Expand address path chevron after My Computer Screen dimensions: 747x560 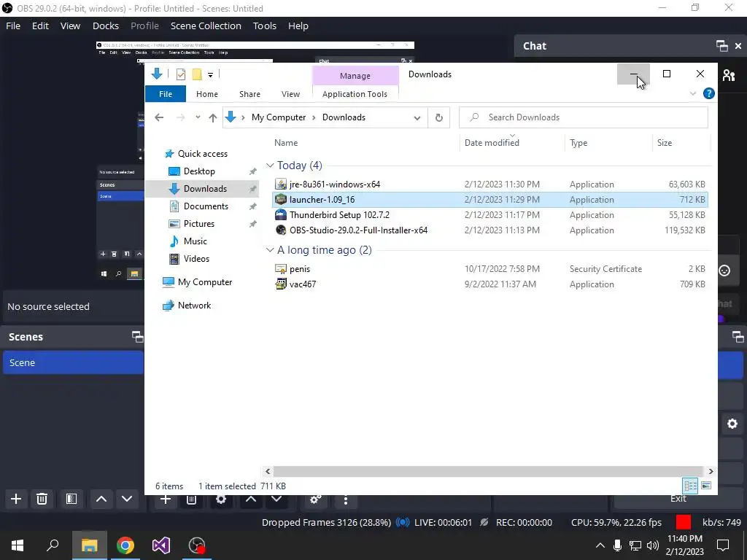(314, 117)
